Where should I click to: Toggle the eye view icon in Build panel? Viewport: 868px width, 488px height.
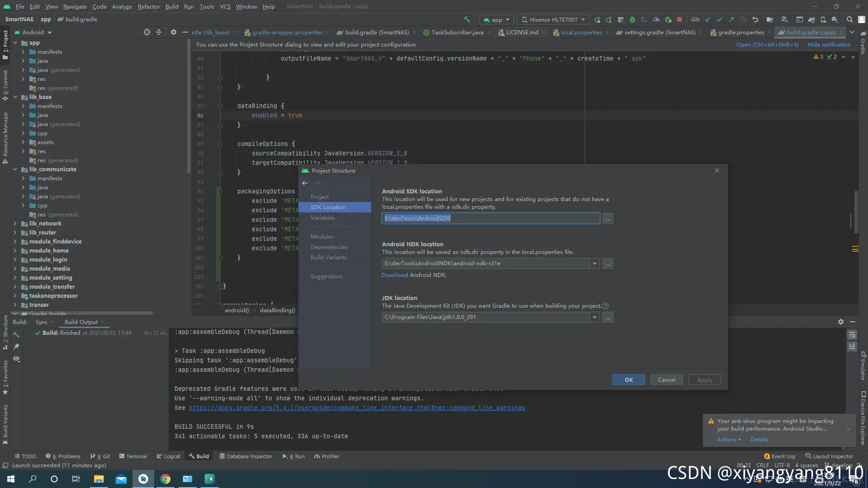(x=16, y=359)
